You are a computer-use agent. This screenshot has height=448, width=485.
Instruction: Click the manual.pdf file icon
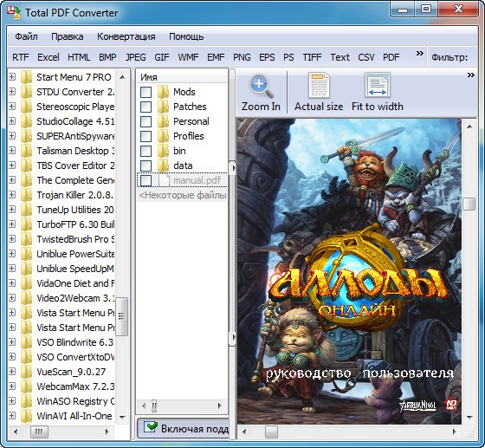coord(164,180)
